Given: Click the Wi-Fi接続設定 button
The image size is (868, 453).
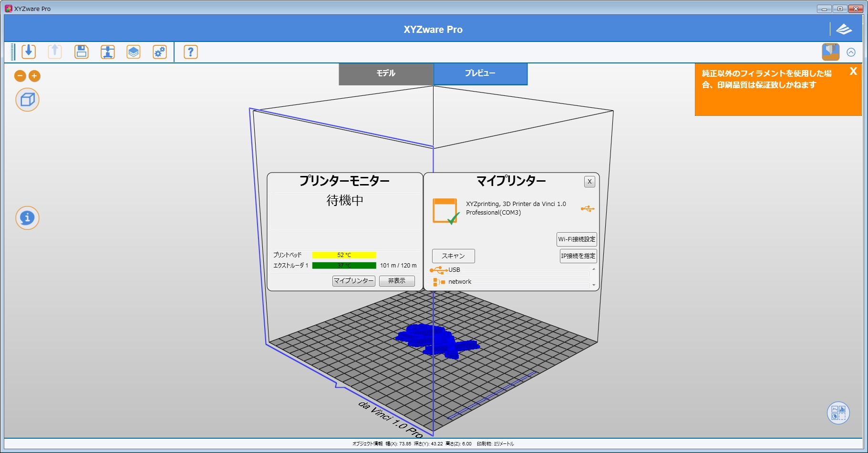Looking at the screenshot, I should point(577,239).
